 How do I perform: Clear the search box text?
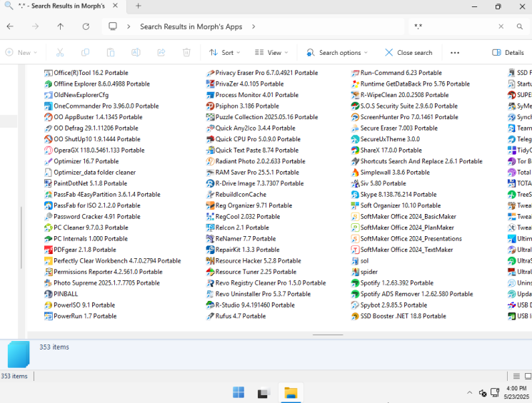pos(501,26)
